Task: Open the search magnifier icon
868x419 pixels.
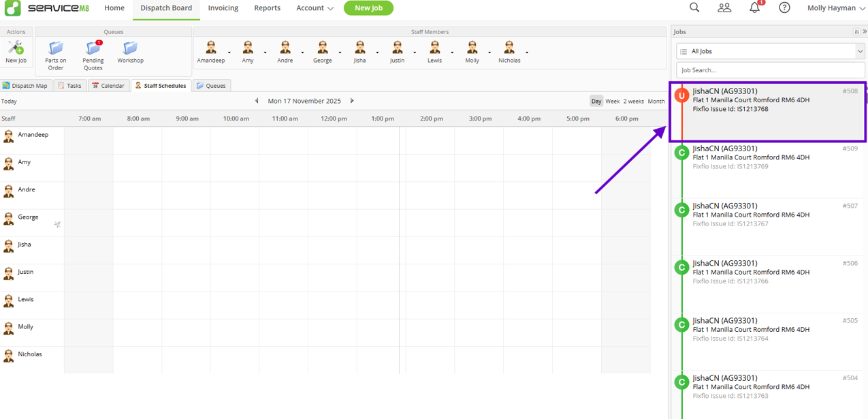Action: (x=694, y=7)
